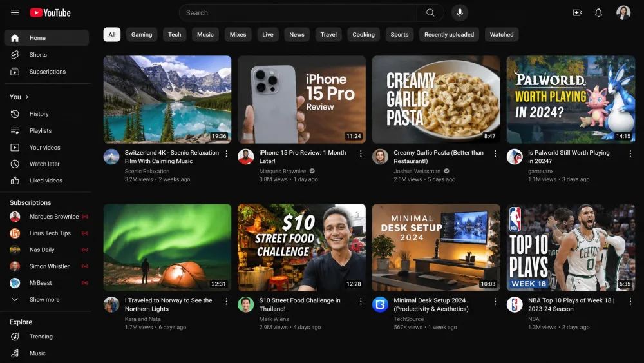This screenshot has width=644, height=363.
Task: Expand the You section chevron
Action: tap(27, 97)
